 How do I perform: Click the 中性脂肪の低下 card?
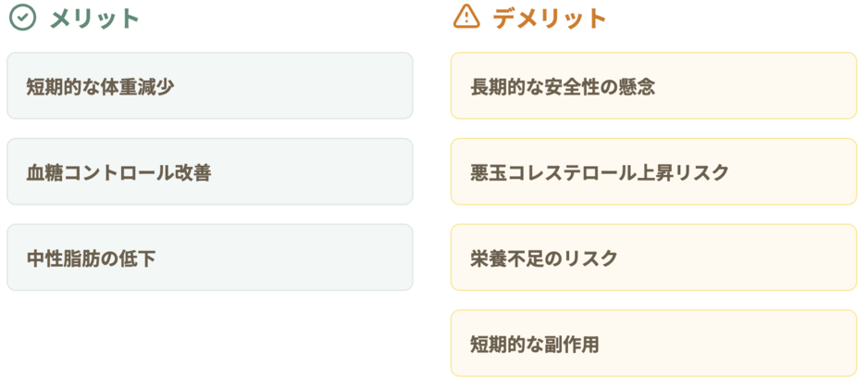click(x=210, y=258)
